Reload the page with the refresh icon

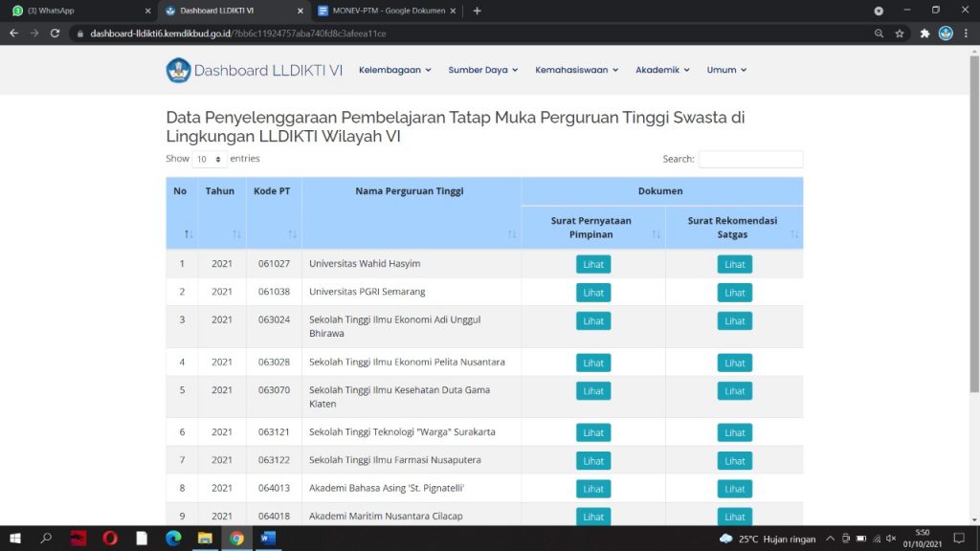point(55,33)
